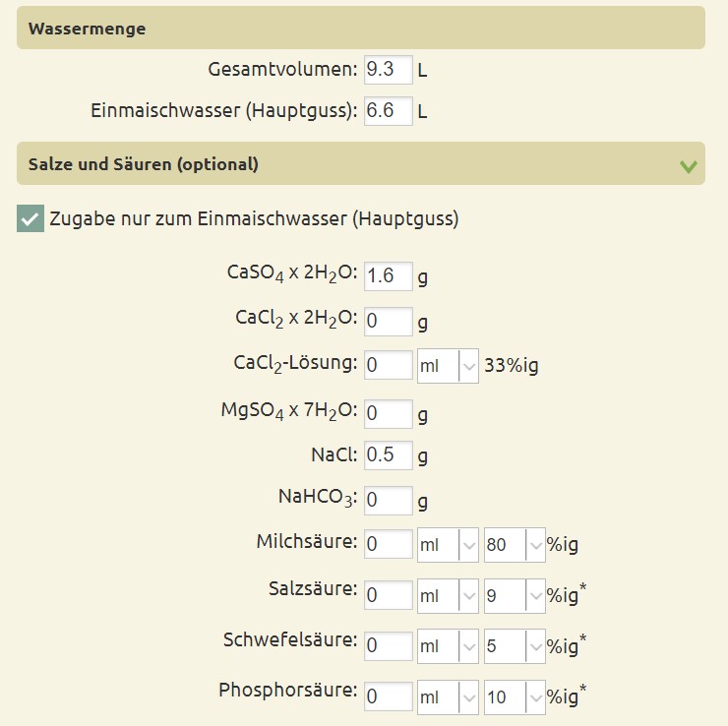
Task: Select the NaCl amount input field
Action: (x=388, y=455)
